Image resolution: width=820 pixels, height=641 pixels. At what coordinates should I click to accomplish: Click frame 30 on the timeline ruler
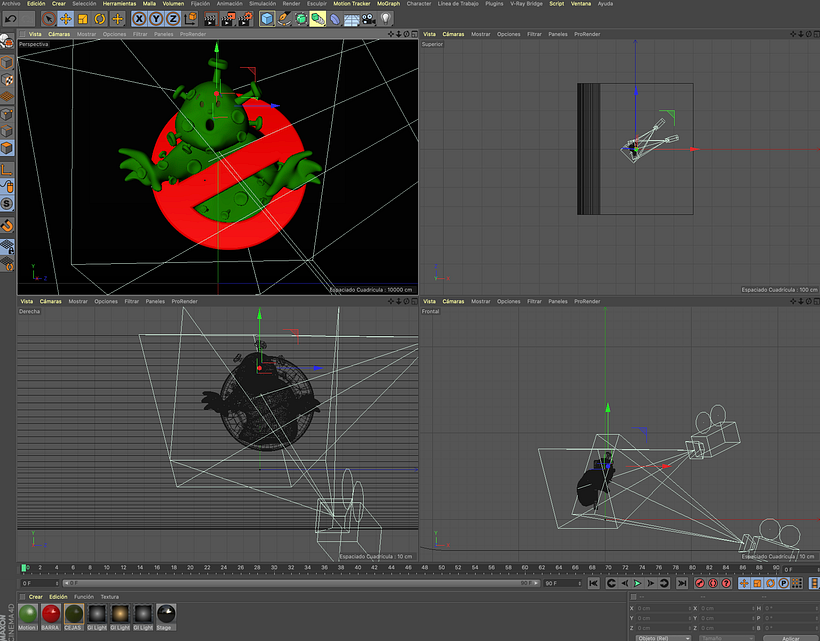click(274, 567)
